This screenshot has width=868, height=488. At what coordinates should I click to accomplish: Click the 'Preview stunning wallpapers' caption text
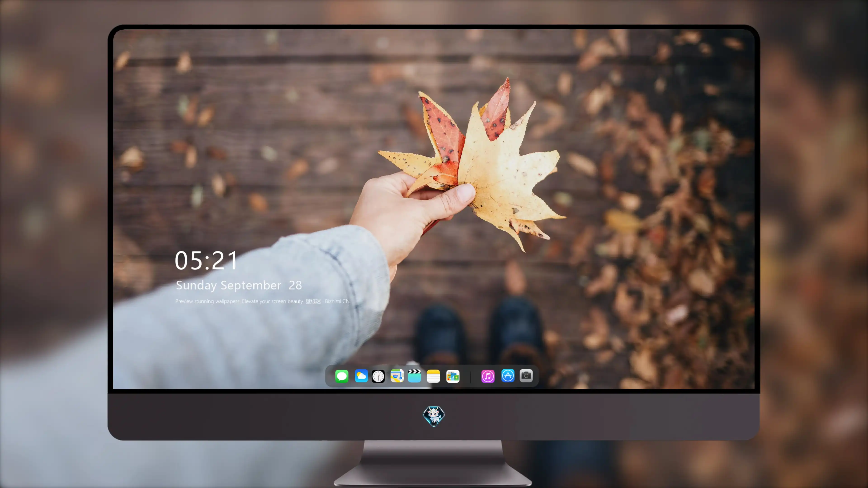click(x=262, y=301)
